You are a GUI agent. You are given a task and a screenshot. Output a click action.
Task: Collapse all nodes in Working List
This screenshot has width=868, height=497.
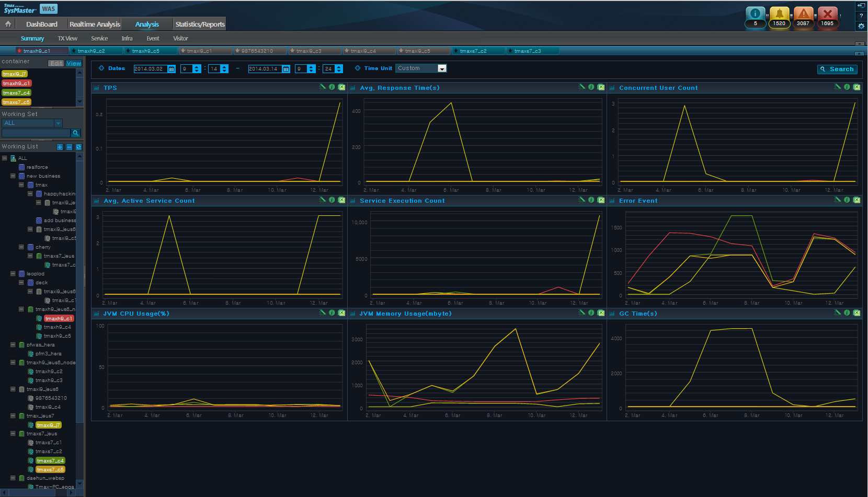pos(69,147)
